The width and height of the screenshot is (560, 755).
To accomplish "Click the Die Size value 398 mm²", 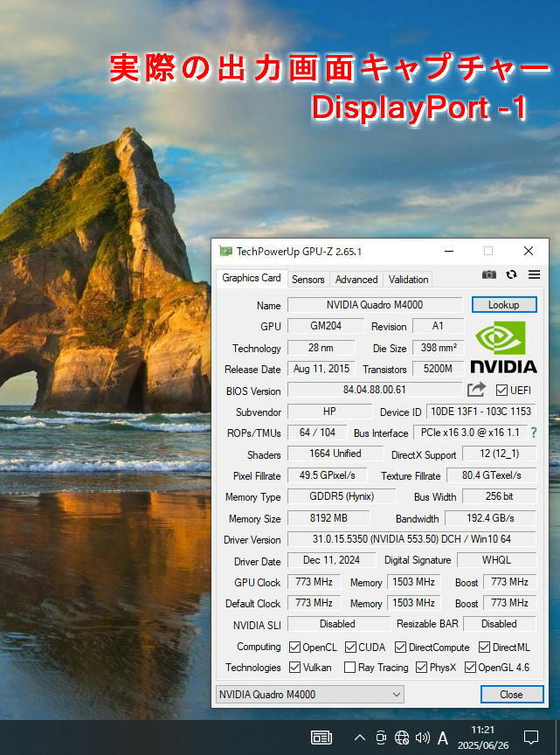I will point(439,348).
